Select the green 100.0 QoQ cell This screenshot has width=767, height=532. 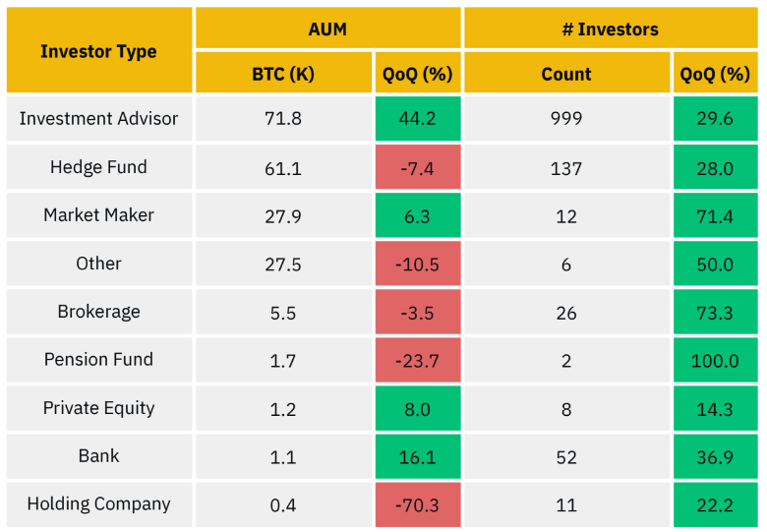click(x=715, y=361)
